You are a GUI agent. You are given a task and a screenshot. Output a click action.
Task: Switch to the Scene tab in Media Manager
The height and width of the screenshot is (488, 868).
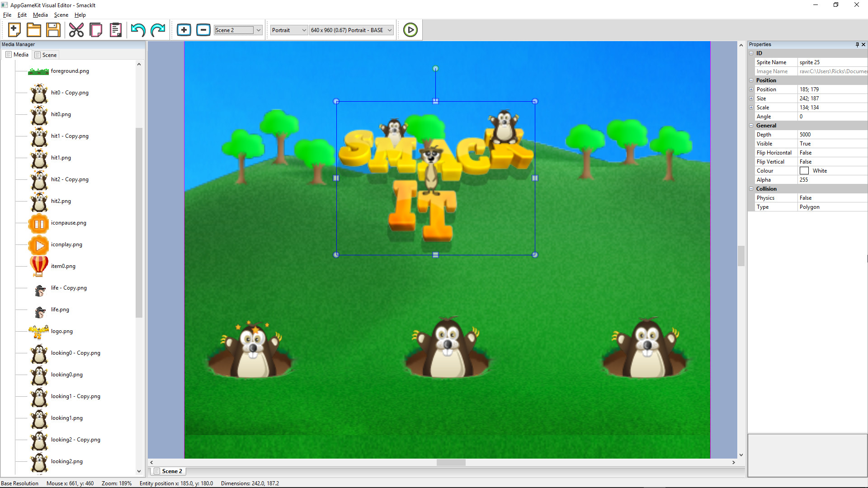46,55
